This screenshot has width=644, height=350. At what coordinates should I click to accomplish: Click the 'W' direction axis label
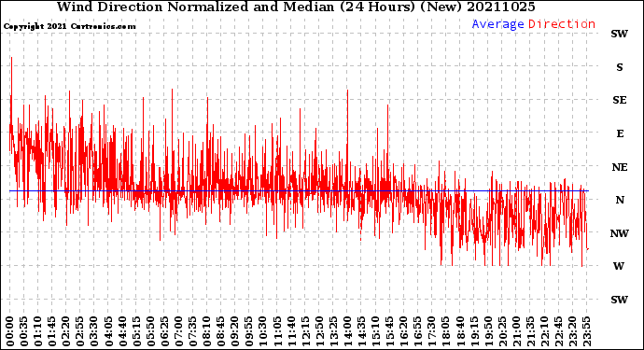pyautogui.click(x=619, y=266)
